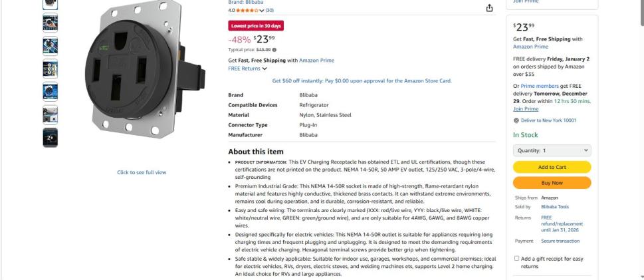644x280 pixels.
Task: Click the star rating icons
Action: click(247, 11)
